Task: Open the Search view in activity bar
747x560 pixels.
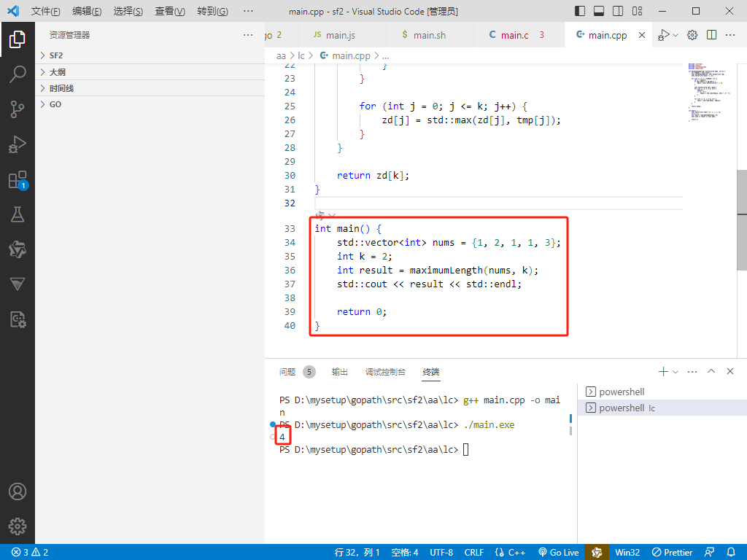Action: [18, 74]
